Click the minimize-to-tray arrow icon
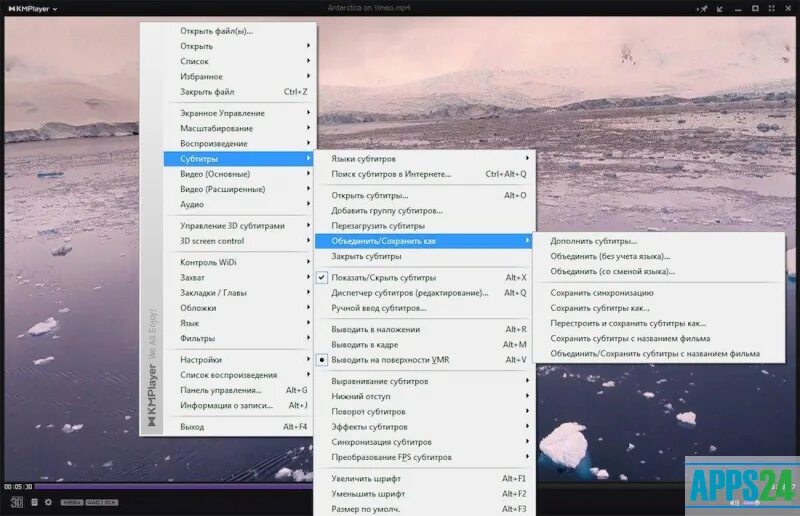Viewport: 800px width, 516px height. point(720,9)
